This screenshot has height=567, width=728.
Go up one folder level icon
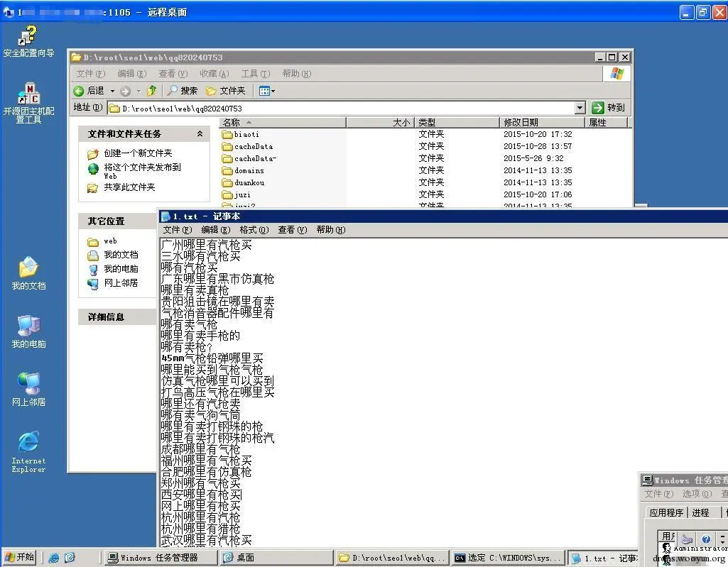[x=151, y=91]
